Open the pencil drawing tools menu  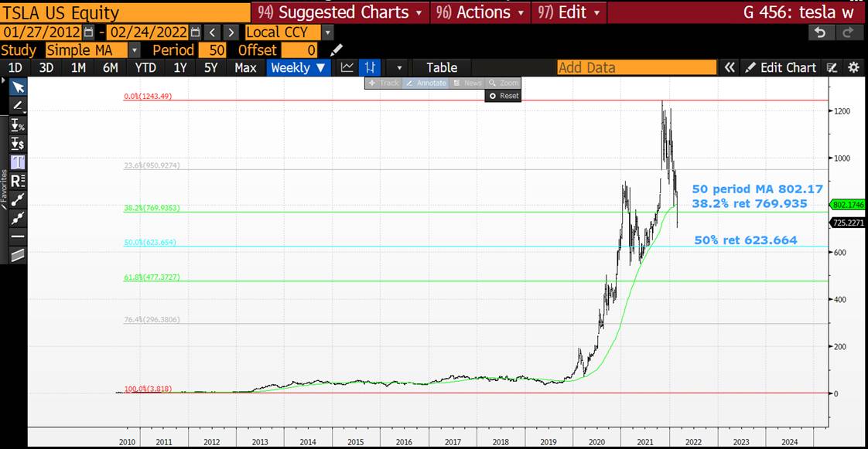coord(19,106)
